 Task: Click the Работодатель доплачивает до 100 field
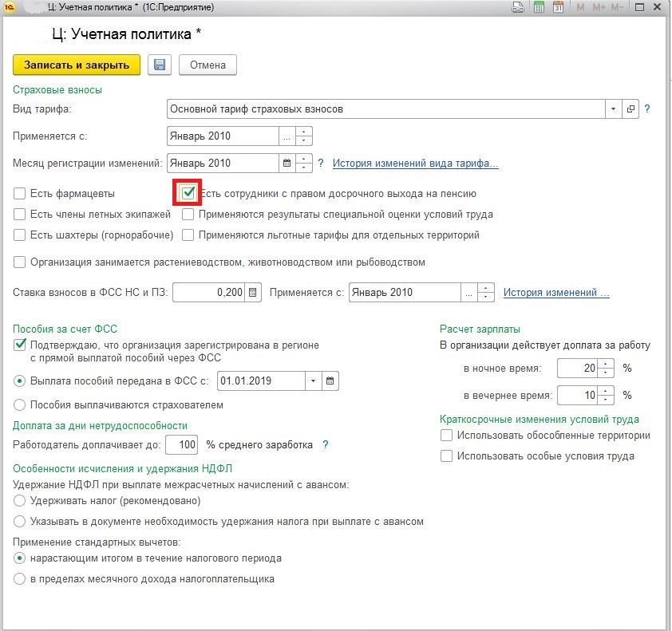tap(182, 444)
